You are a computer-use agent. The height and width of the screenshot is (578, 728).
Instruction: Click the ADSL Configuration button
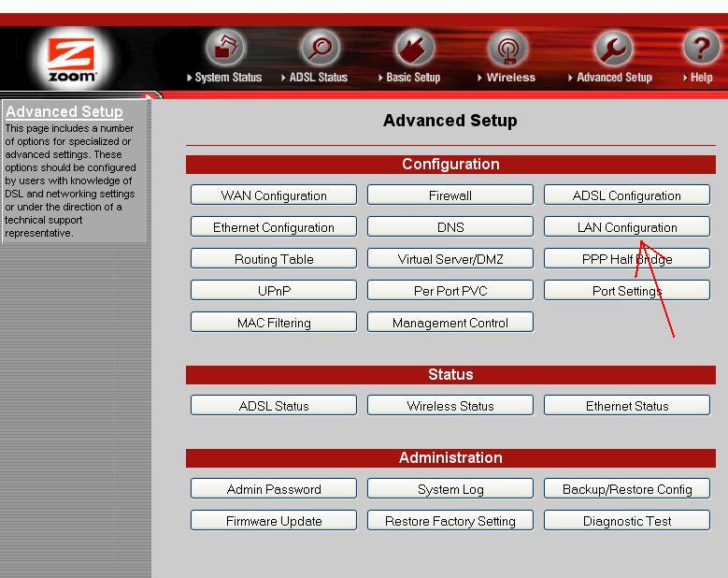click(627, 195)
